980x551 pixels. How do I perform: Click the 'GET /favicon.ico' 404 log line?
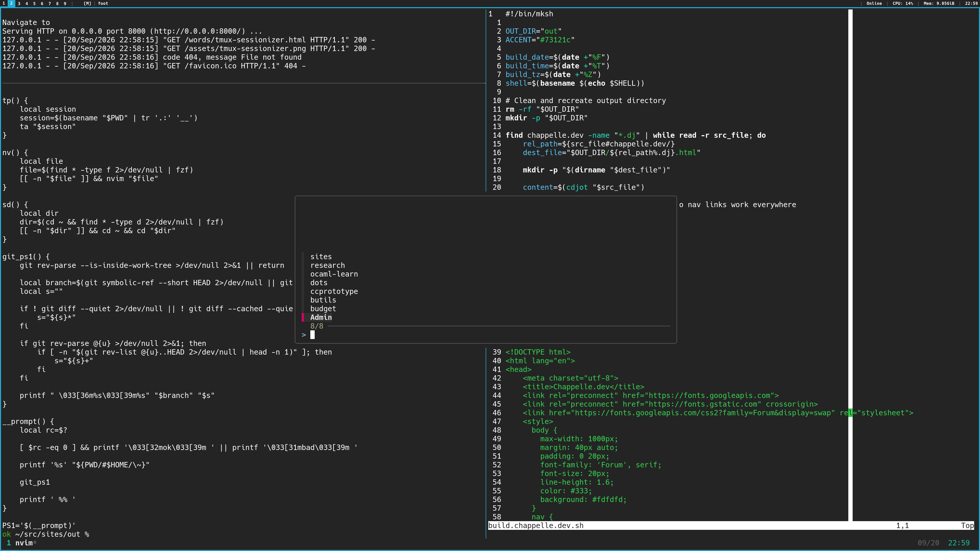click(x=154, y=66)
